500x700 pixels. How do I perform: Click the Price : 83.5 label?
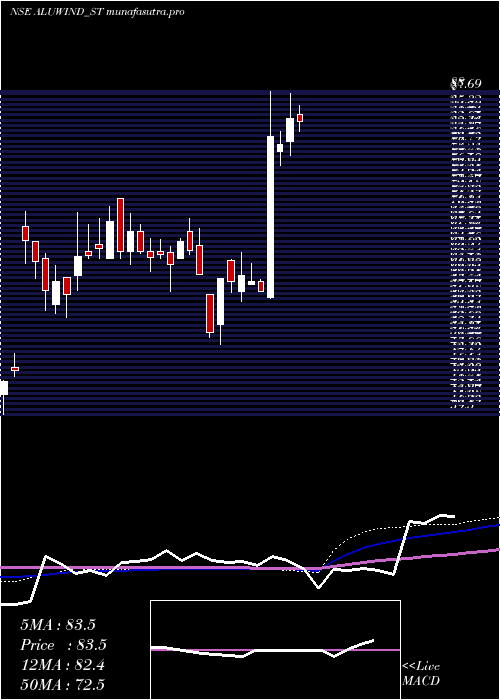(63, 645)
